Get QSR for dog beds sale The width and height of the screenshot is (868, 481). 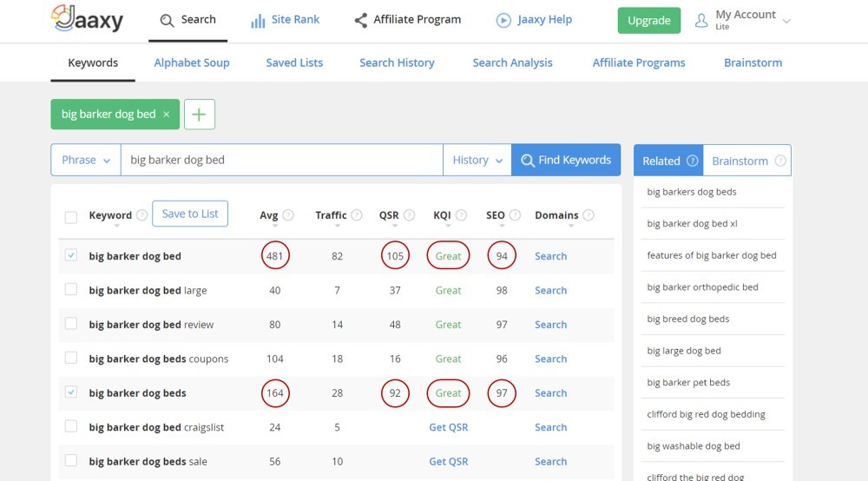(449, 462)
